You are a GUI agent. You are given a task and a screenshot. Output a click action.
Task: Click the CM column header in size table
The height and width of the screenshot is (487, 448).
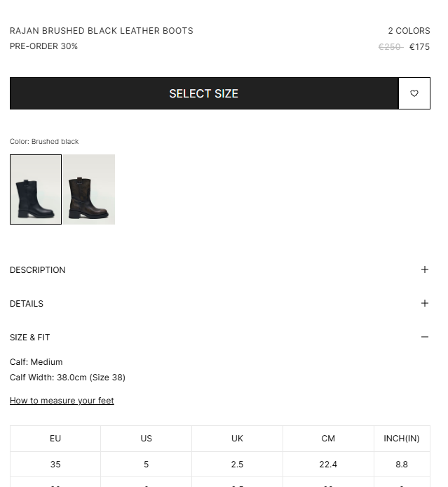(328, 439)
